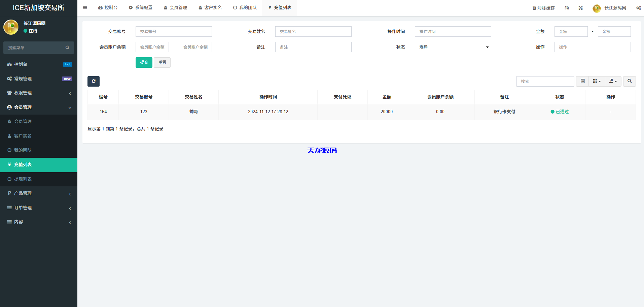Open the 状态 selection dropdown
This screenshot has width=644, height=307.
453,47
